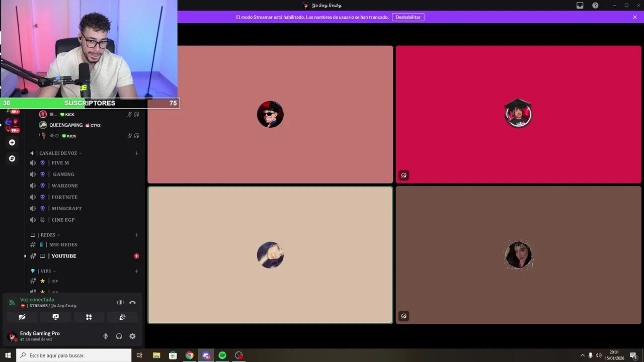Join the WARZONE voice channel

coord(84,186)
